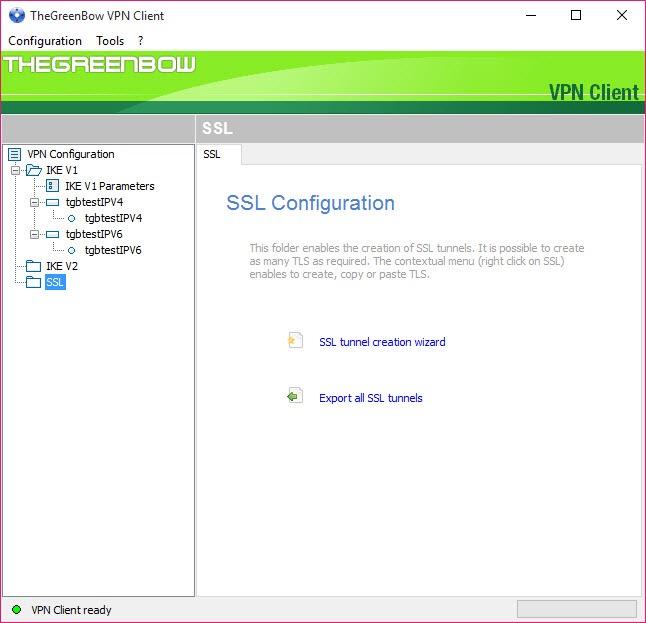Screen dimensions: 646x623
Task: Open the ? help menu
Action: tap(140, 41)
